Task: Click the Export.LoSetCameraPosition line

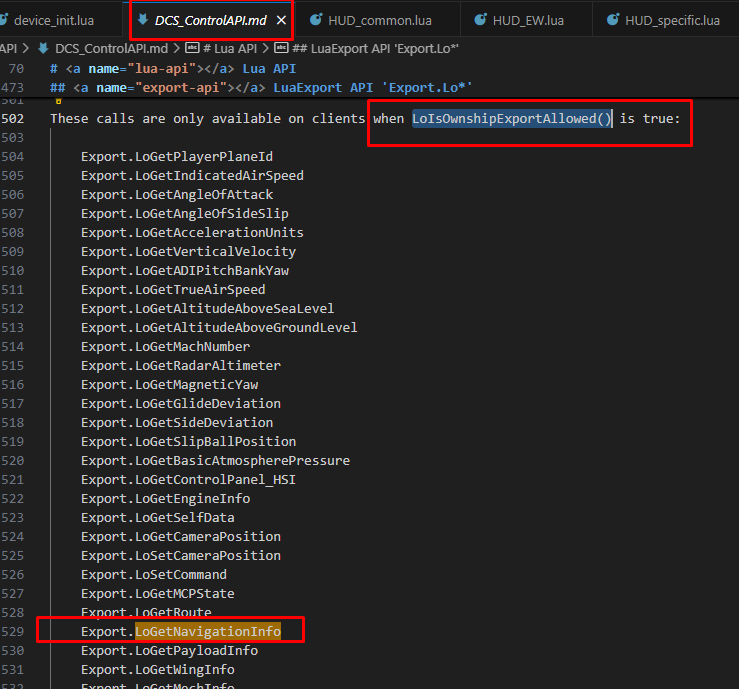Action: pyautogui.click(x=181, y=556)
